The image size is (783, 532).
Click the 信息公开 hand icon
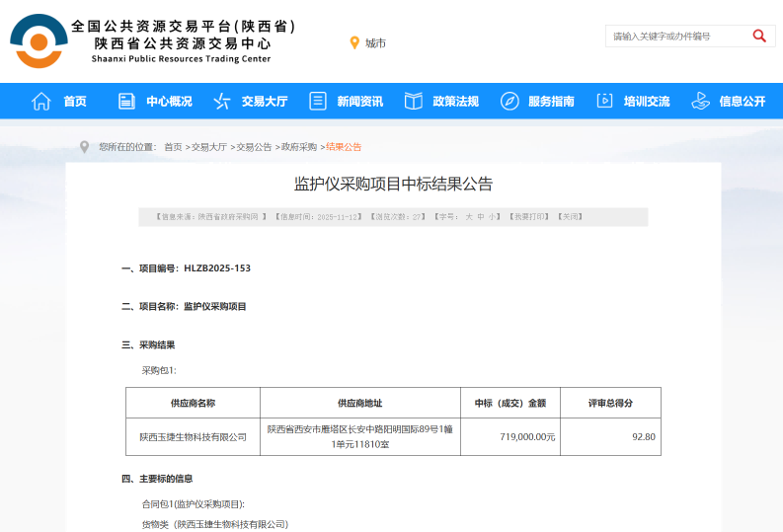coord(700,102)
